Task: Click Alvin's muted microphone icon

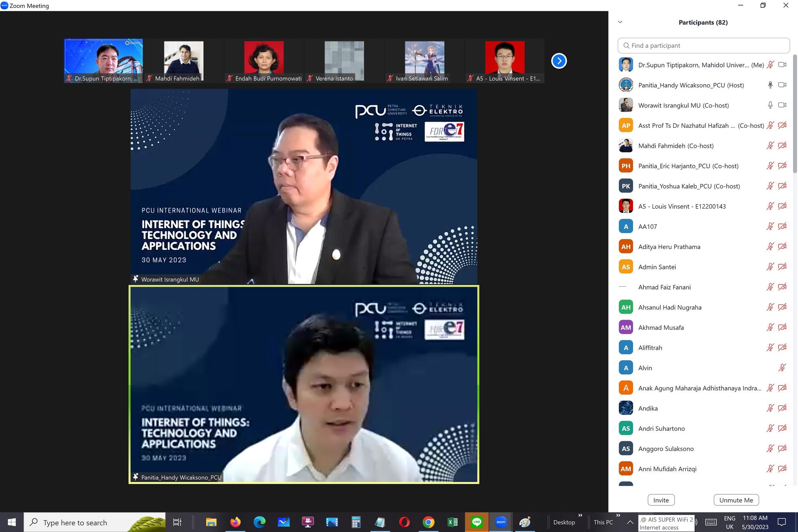Action: pos(782,368)
